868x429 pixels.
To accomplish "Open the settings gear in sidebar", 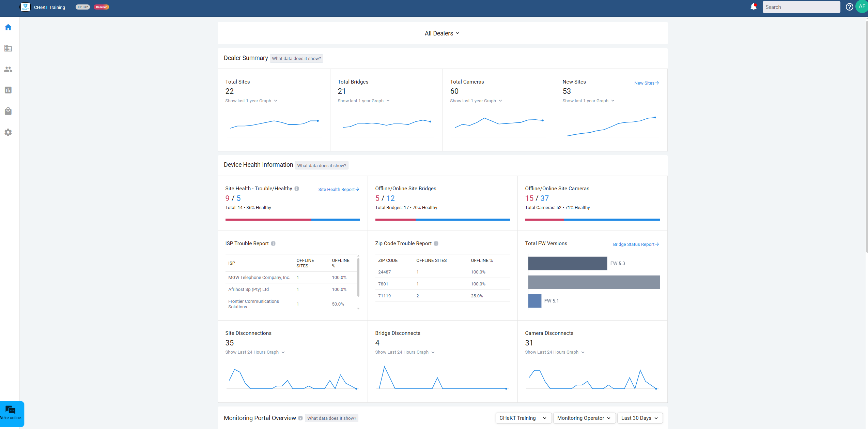I will [8, 132].
